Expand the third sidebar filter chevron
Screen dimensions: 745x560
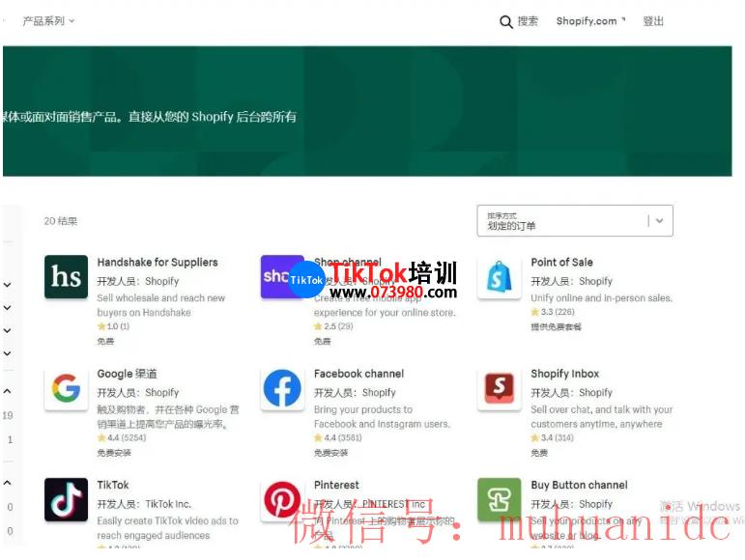pyautogui.click(x=7, y=330)
